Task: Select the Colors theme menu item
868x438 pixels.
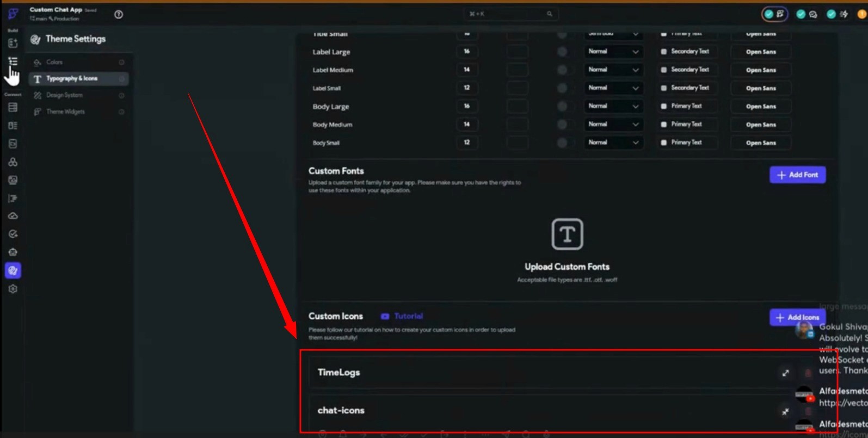Action: coord(79,62)
